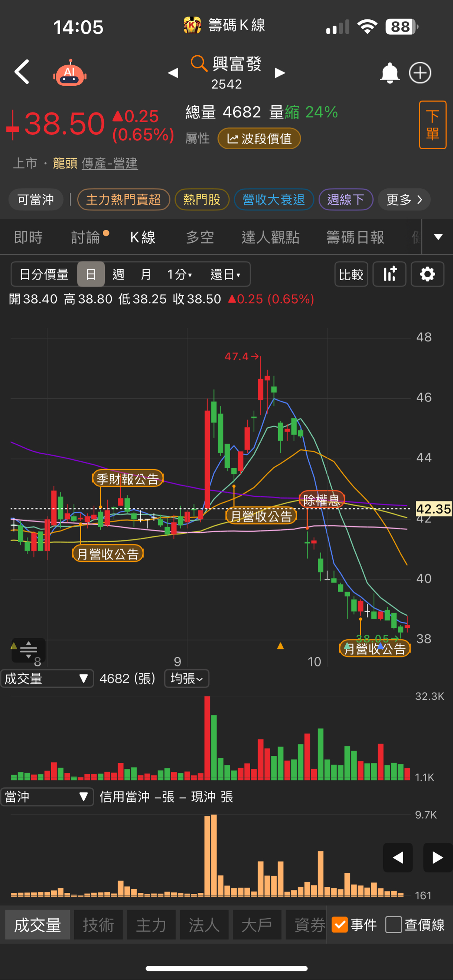Select the 日分價量 view

[x=44, y=274]
